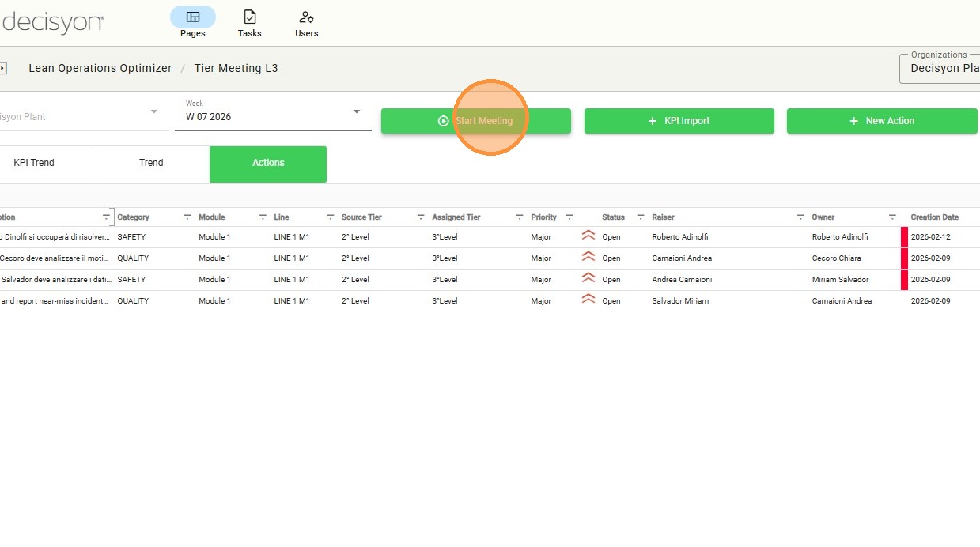This screenshot has height=547, width=980.
Task: Open the Users navigation icon
Action: point(306,17)
